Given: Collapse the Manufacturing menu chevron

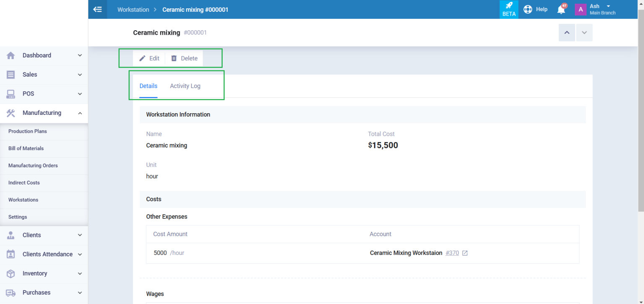Looking at the screenshot, I should [x=80, y=113].
